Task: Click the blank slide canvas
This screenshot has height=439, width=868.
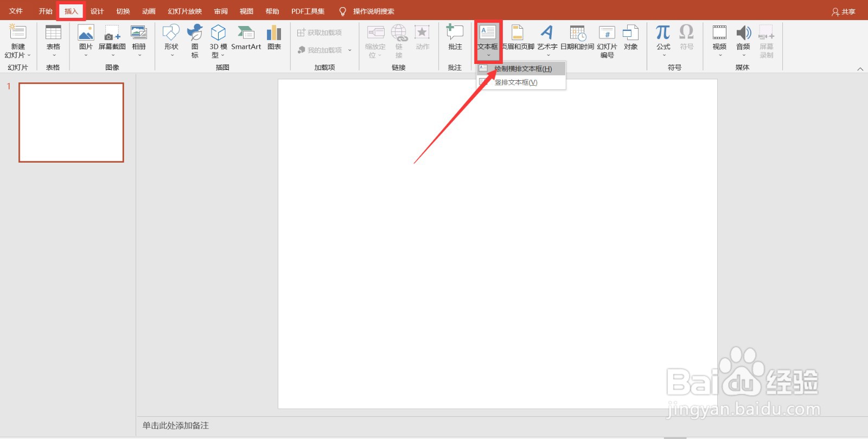Action: 497,244
